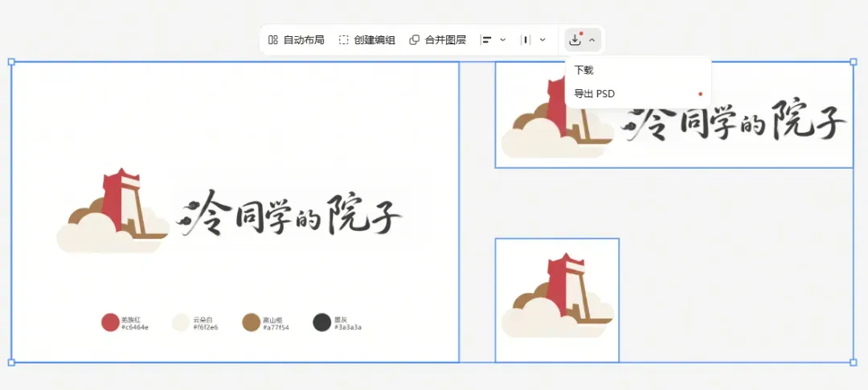Click the bottom-right selection handle
The image size is (868, 390).
pyautogui.click(x=853, y=363)
